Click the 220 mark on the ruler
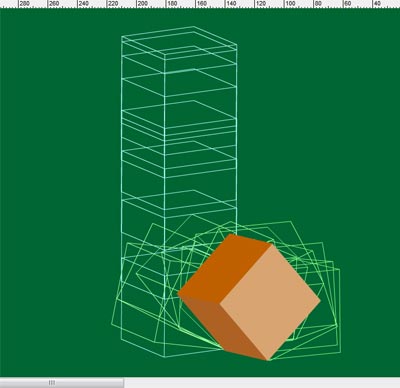 pyautogui.click(x=113, y=4)
